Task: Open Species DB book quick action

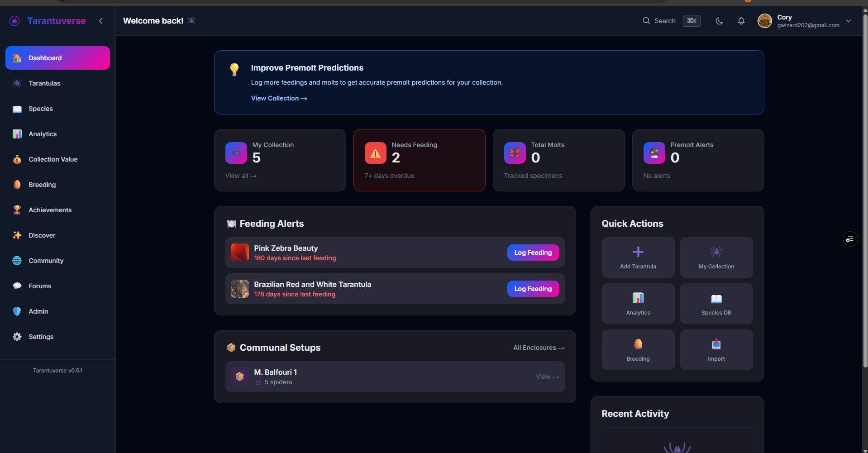Action: (716, 304)
